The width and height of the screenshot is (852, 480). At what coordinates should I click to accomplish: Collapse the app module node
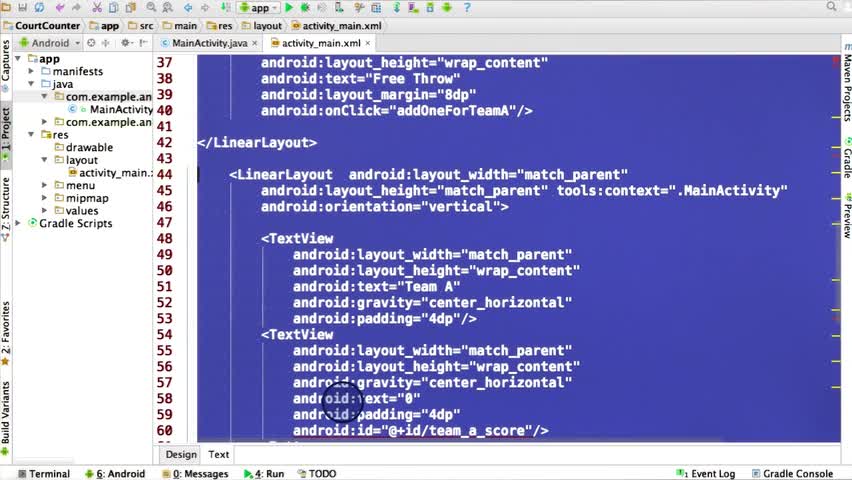coord(18,58)
